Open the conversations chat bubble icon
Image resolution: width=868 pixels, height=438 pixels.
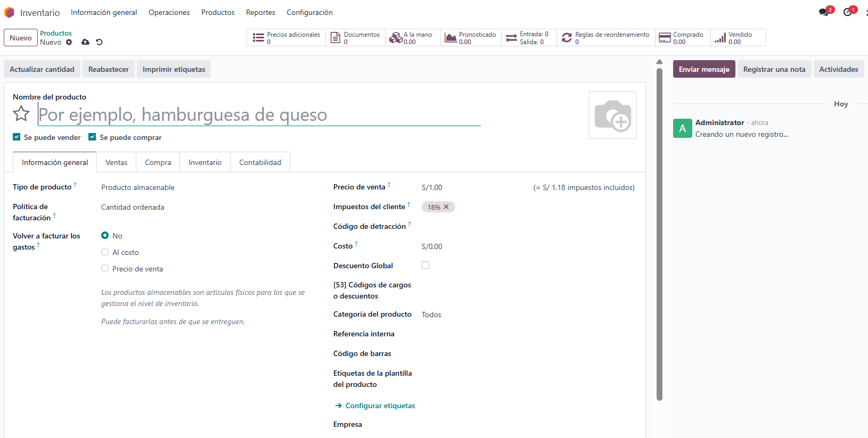(x=824, y=12)
